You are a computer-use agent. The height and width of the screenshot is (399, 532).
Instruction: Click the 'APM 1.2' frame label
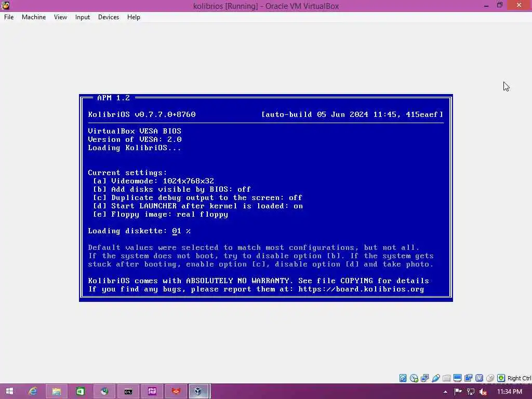point(113,98)
